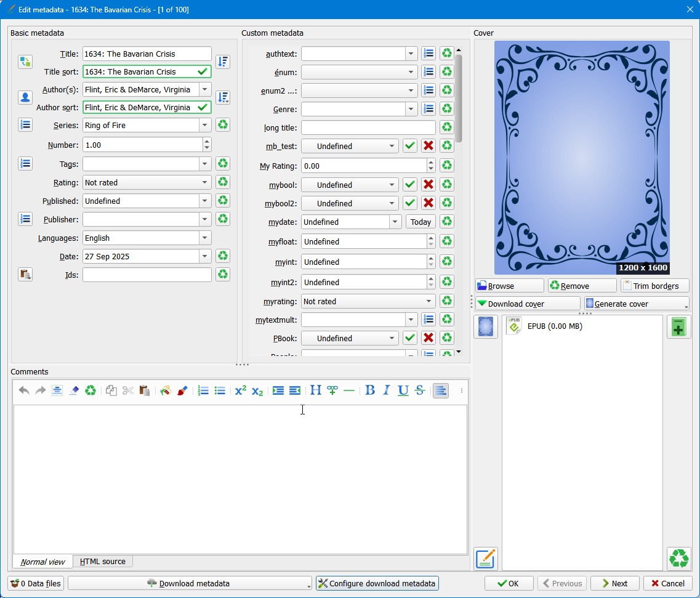The image size is (700, 598).
Task: Click the custom metadata vertical scrollbar
Action: [x=459, y=99]
